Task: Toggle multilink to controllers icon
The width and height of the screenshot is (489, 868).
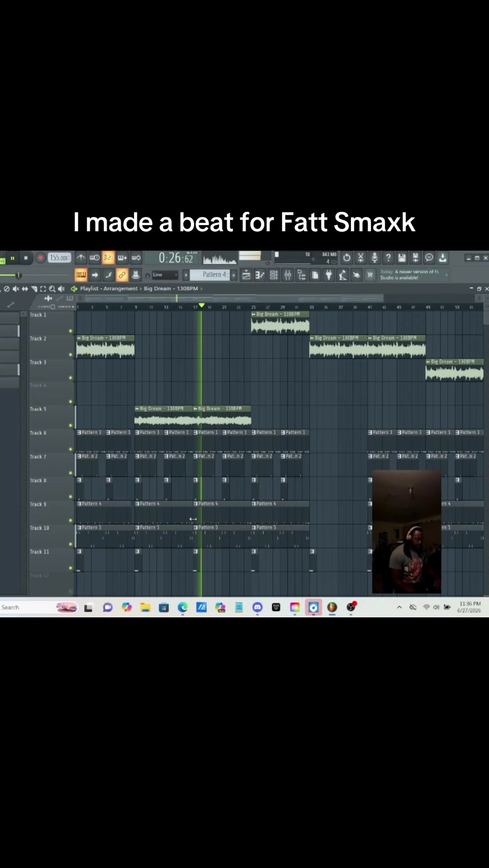Action: (135, 275)
